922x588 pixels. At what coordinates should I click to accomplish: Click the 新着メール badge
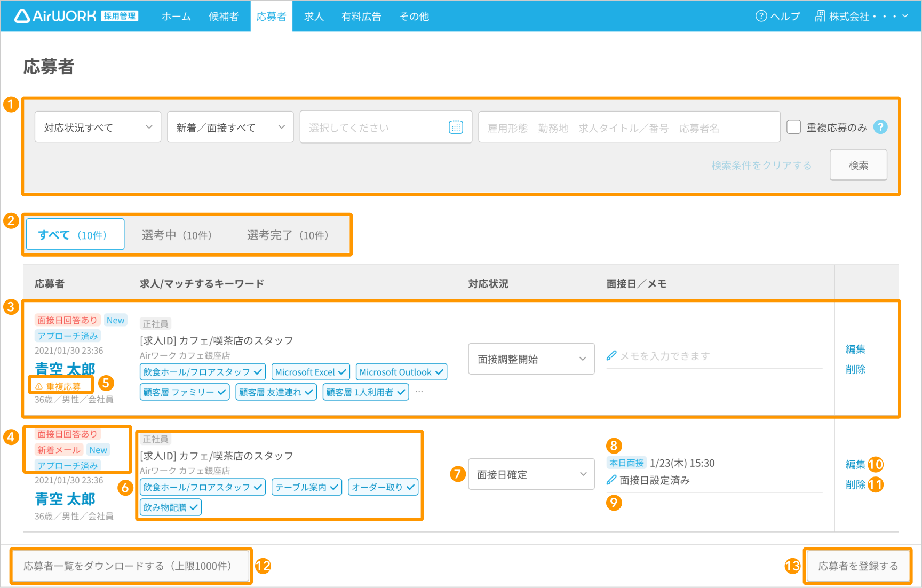point(59,450)
